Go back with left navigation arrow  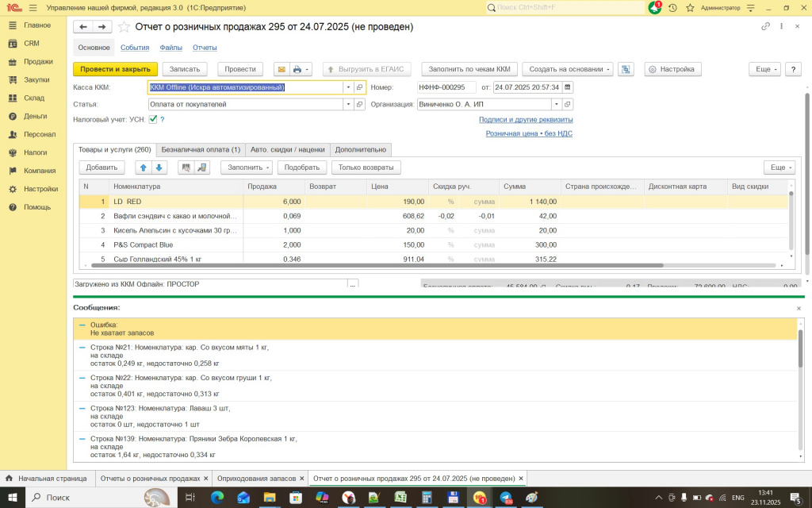[x=83, y=26]
